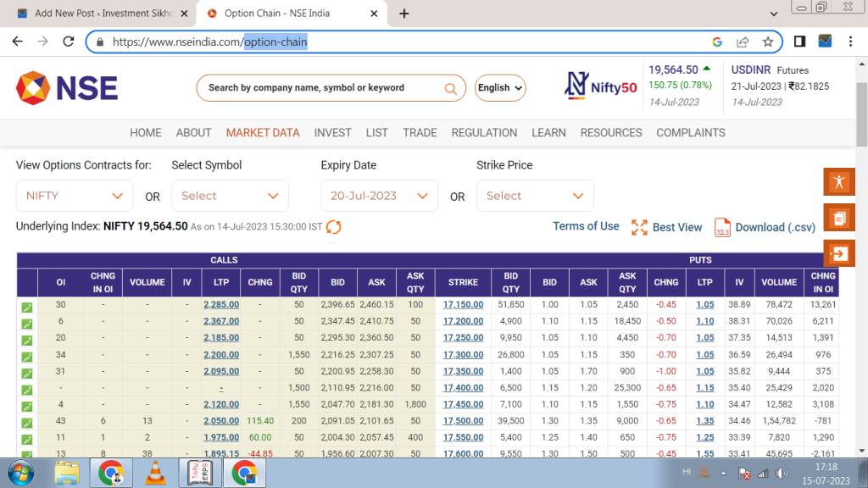Click the Google icon in address bar

717,42
